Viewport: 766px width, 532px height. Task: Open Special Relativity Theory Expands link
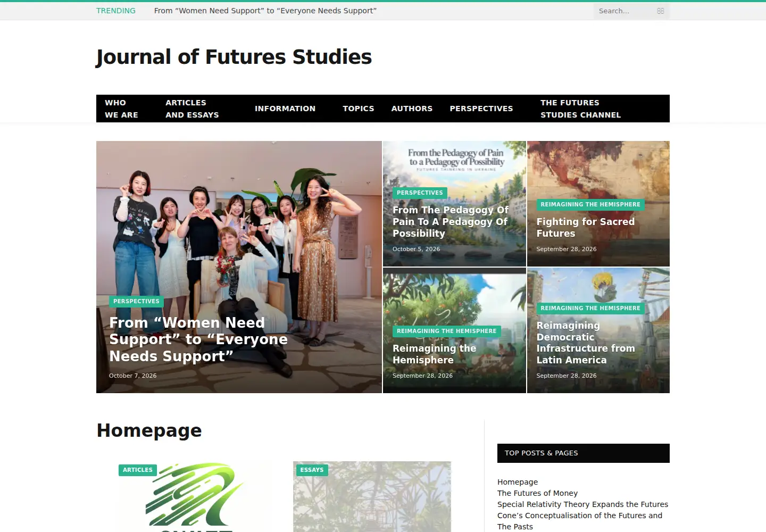pos(582,504)
